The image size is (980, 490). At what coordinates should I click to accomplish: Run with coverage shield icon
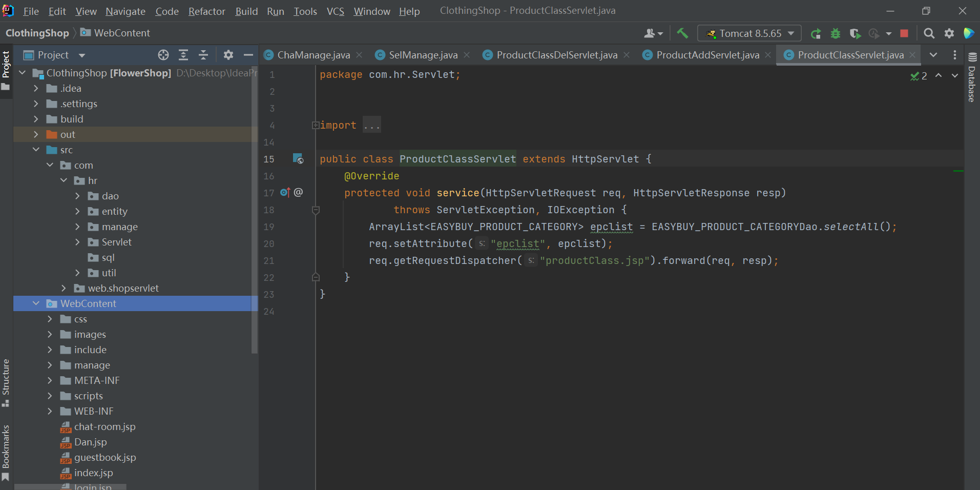[x=855, y=33]
